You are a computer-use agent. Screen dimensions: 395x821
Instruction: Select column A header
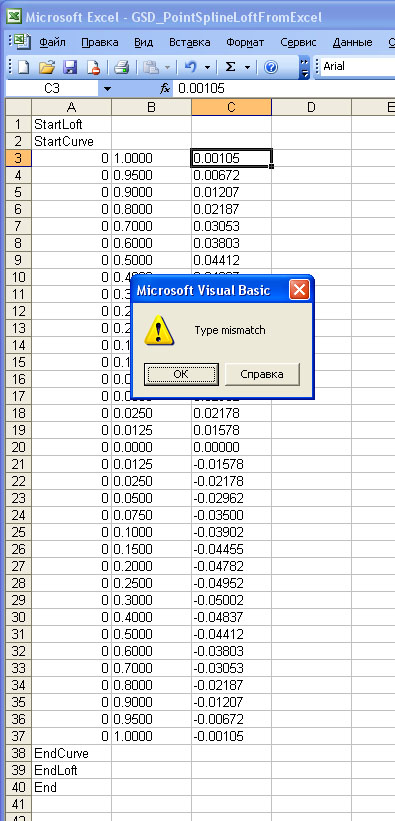(x=72, y=107)
